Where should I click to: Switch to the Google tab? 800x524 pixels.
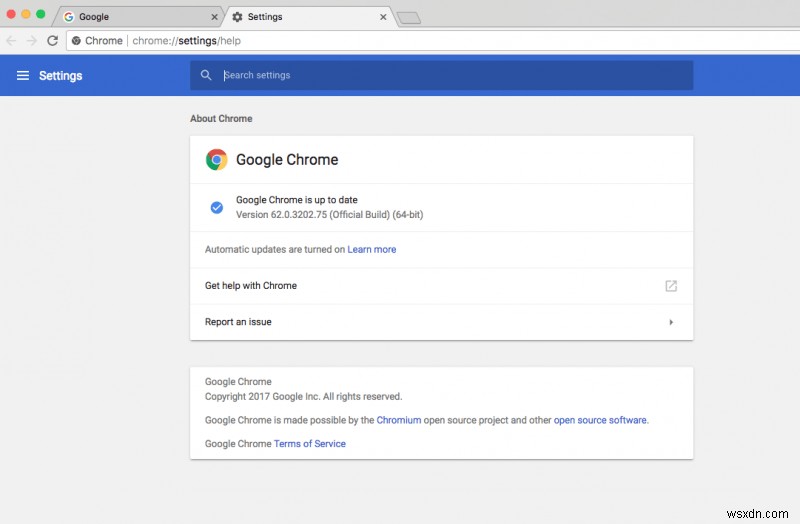[x=138, y=17]
